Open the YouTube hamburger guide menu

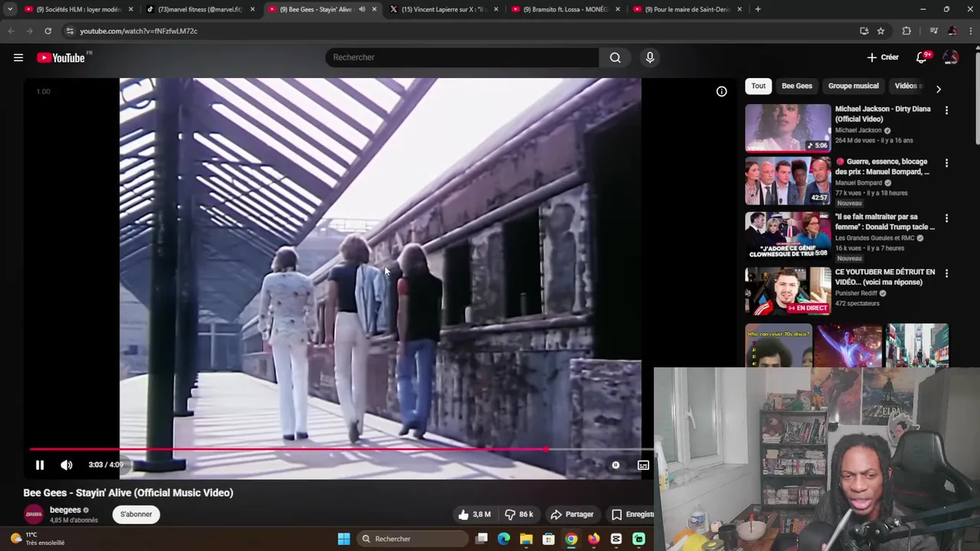point(18,57)
